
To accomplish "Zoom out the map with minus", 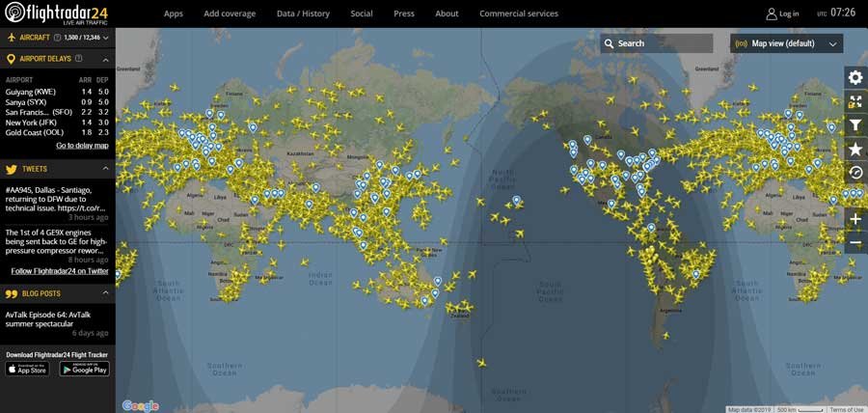I will pos(855,242).
